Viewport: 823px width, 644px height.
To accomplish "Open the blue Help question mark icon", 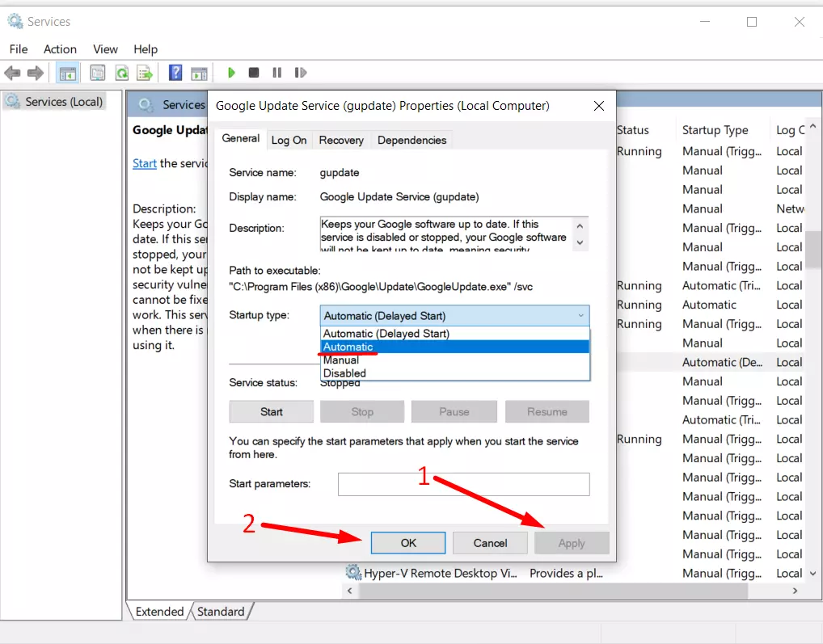I will [x=175, y=73].
